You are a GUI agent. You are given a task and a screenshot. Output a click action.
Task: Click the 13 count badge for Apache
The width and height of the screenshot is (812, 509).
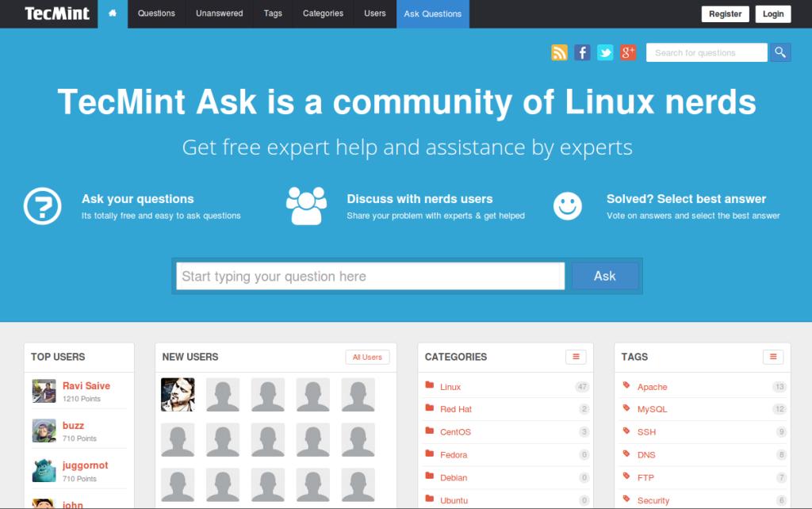[779, 387]
